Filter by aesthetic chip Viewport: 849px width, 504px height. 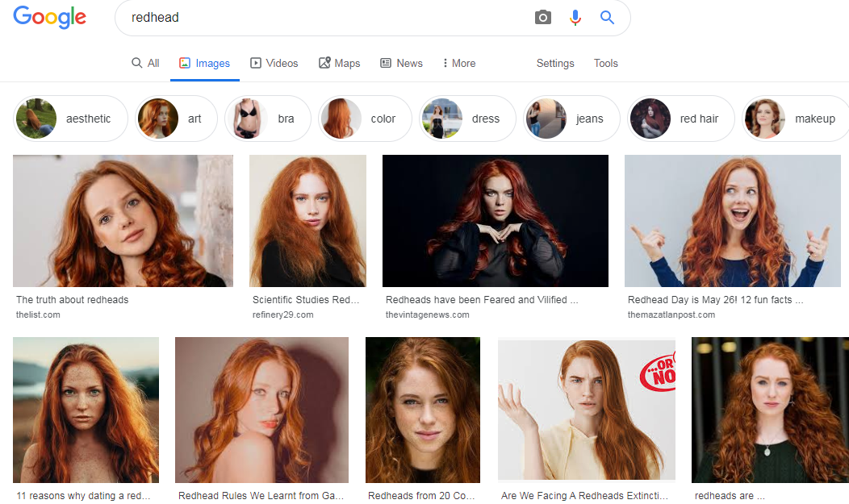click(70, 119)
